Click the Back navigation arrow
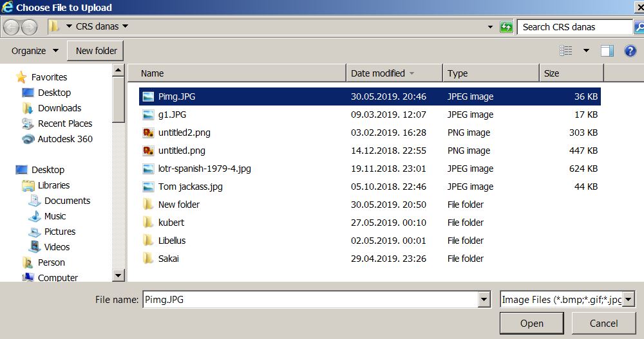644x339 pixels. click(x=11, y=27)
